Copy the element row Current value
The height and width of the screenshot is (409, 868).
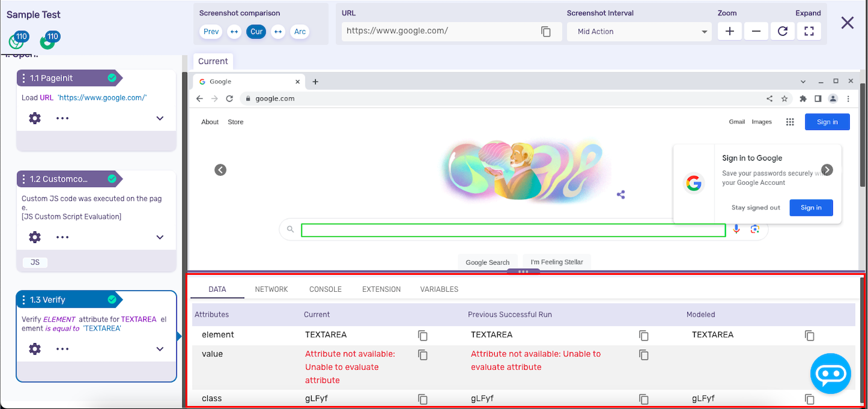pos(423,335)
